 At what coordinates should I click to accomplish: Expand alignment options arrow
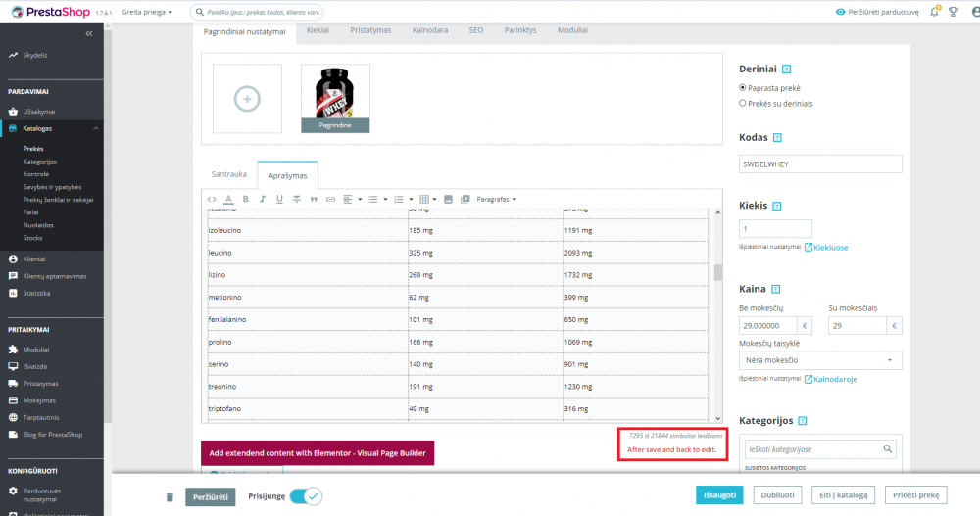360,200
